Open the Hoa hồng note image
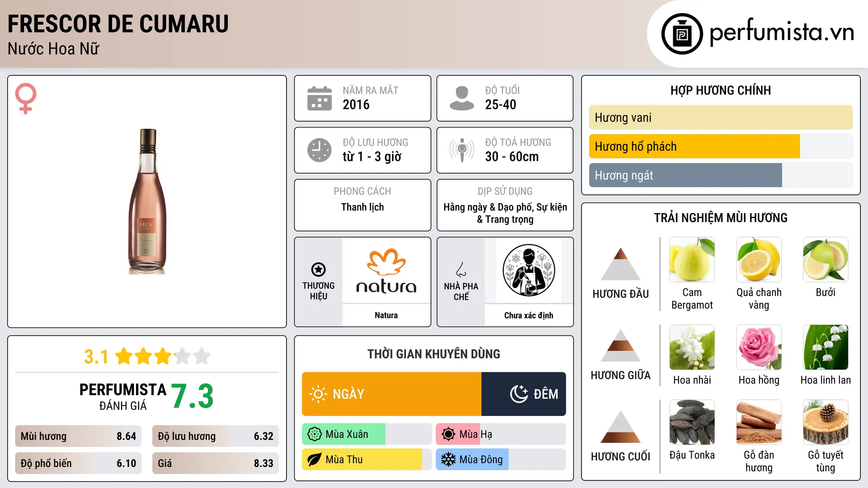868x488 pixels. pos(759,347)
